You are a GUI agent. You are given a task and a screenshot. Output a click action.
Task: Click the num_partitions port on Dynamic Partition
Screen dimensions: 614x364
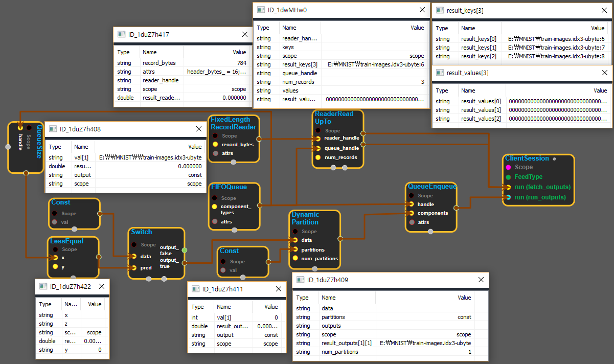tap(295, 259)
